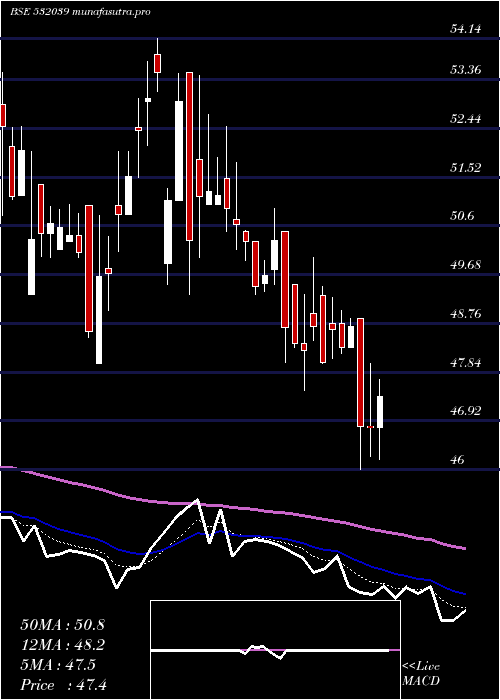Select the 54.14 price axis label
Screen dimensions: 500x700
click(466, 29)
